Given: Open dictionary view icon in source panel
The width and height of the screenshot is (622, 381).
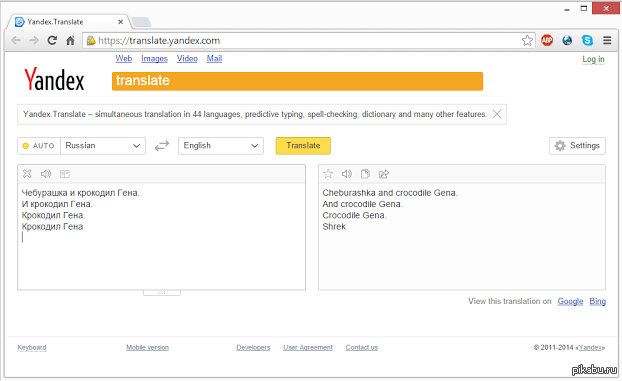Looking at the screenshot, I should point(65,174).
